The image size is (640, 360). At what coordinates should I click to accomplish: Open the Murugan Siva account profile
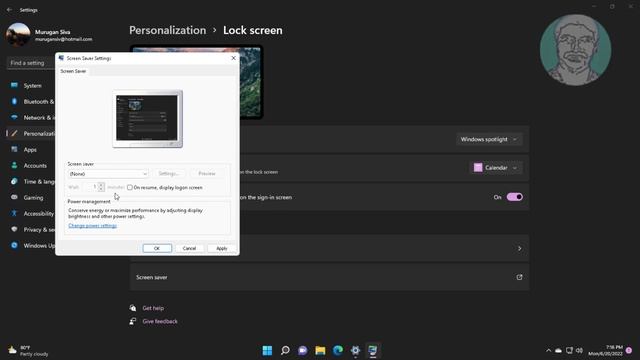49,35
